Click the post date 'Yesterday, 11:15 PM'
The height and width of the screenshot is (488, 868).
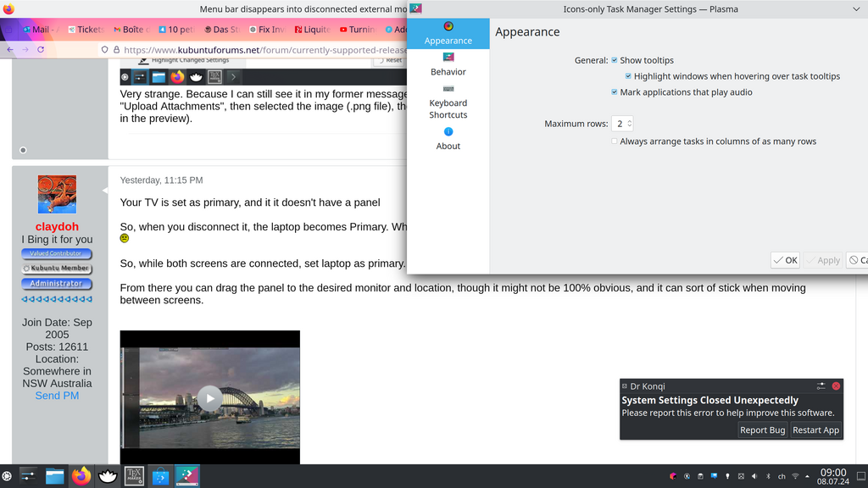click(161, 180)
